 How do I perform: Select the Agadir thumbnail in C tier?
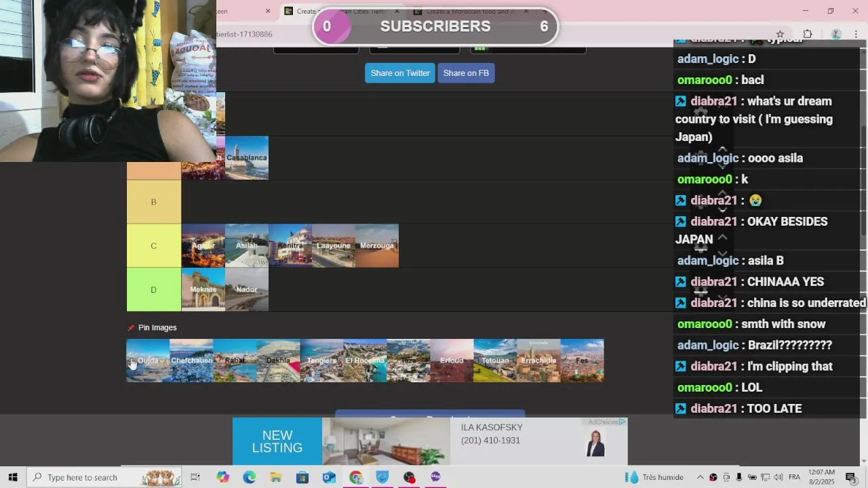[x=203, y=246]
